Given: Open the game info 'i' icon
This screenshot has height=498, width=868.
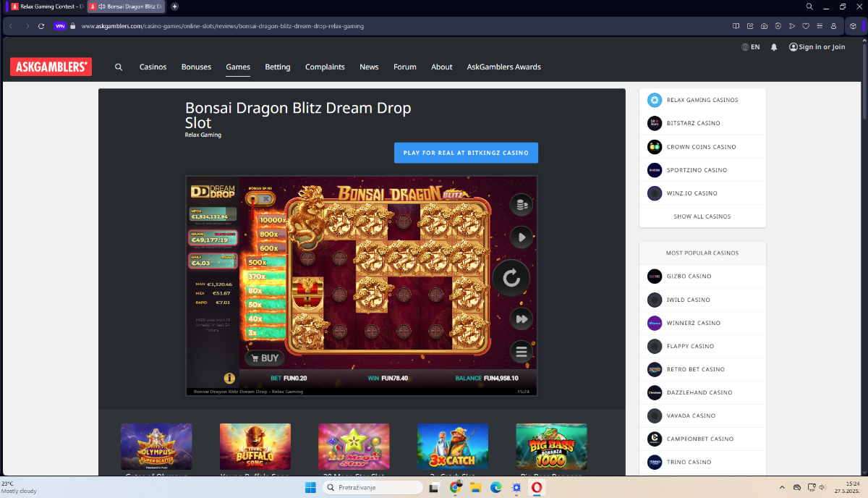Looking at the screenshot, I should [229, 378].
